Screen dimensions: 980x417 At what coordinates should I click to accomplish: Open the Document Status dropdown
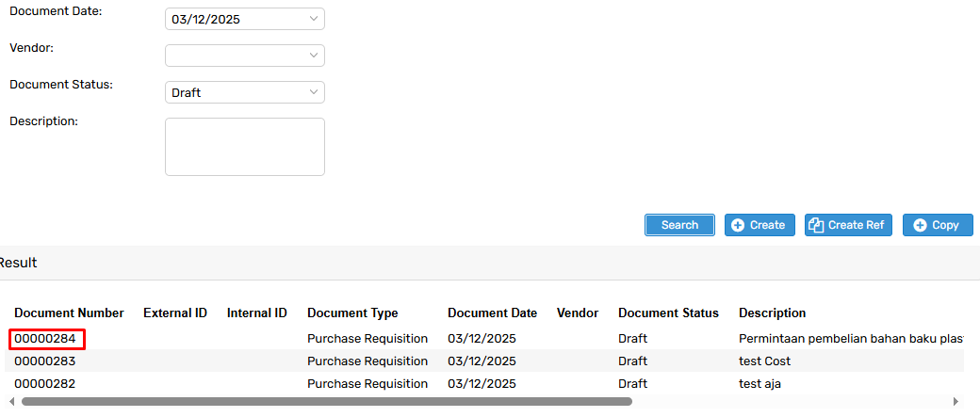click(313, 92)
